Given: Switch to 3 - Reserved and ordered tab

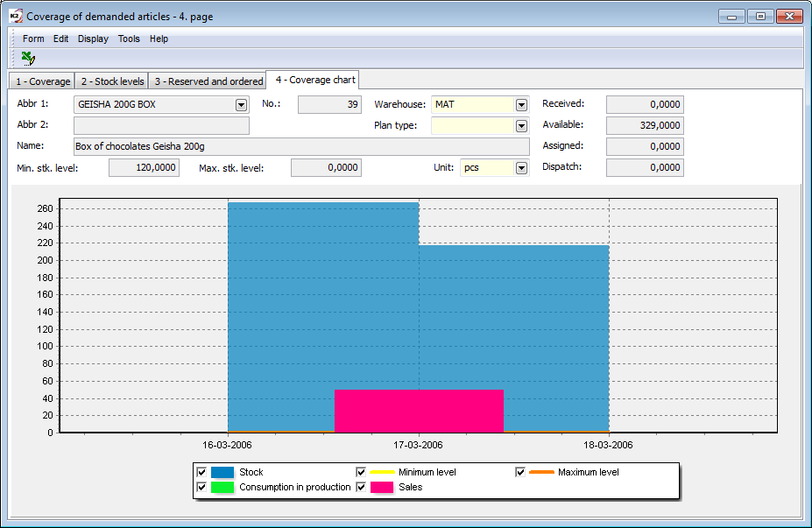Looking at the screenshot, I should [208, 81].
